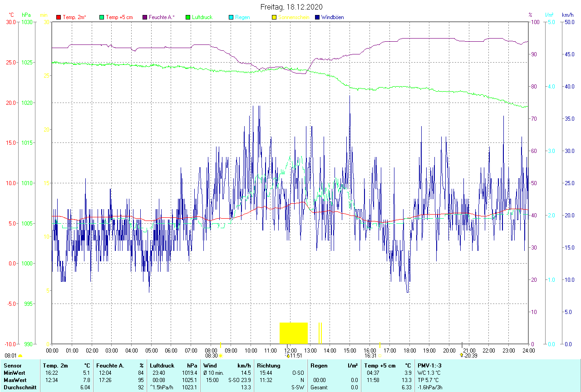
Task: Click the arrow marker at 20:39
Action: pyautogui.click(x=462, y=355)
